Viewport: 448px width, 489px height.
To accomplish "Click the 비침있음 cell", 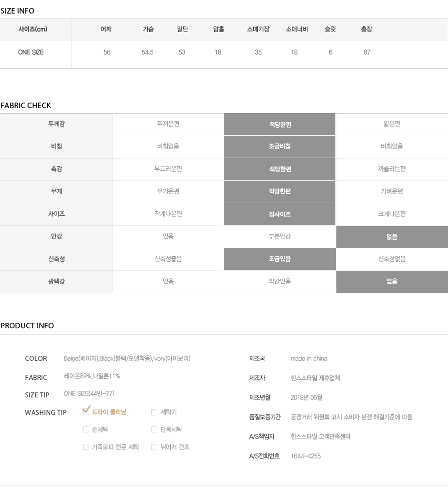I will pyautogui.click(x=392, y=146).
